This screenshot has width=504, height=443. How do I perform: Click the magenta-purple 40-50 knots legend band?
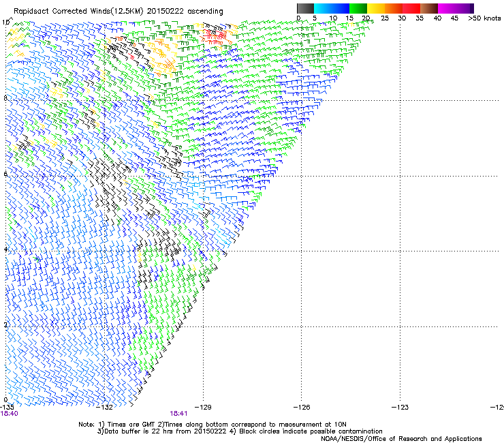point(456,8)
